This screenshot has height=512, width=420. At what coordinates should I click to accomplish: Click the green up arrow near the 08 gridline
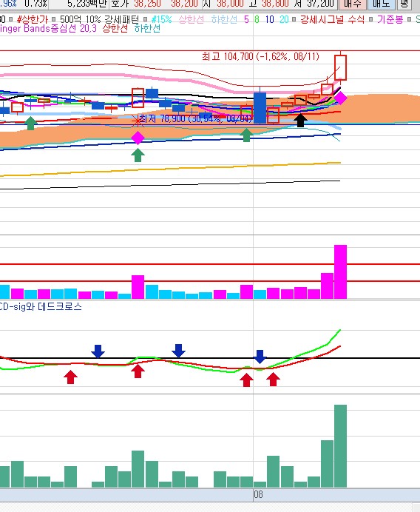click(x=247, y=135)
